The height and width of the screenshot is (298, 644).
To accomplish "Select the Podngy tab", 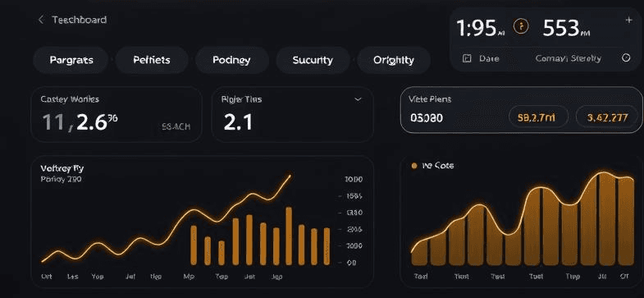I will coord(231,60).
